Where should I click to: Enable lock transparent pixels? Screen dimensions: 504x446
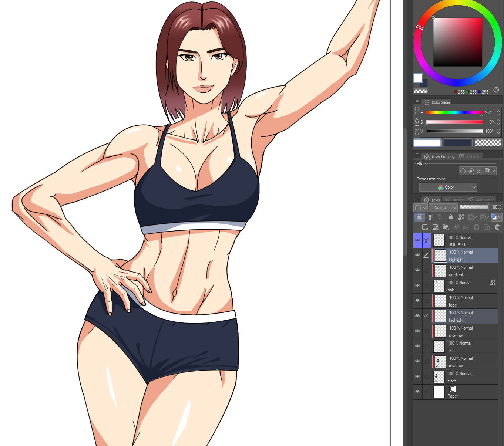tap(461, 217)
